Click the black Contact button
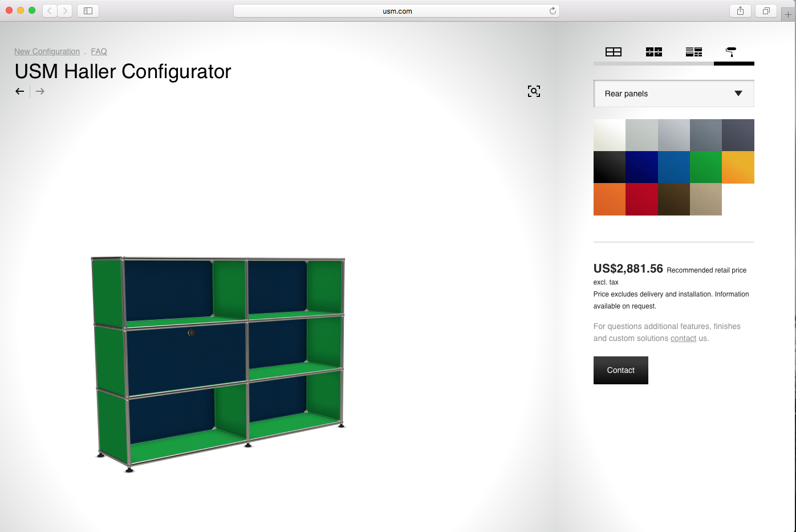The width and height of the screenshot is (796, 532). (x=620, y=370)
